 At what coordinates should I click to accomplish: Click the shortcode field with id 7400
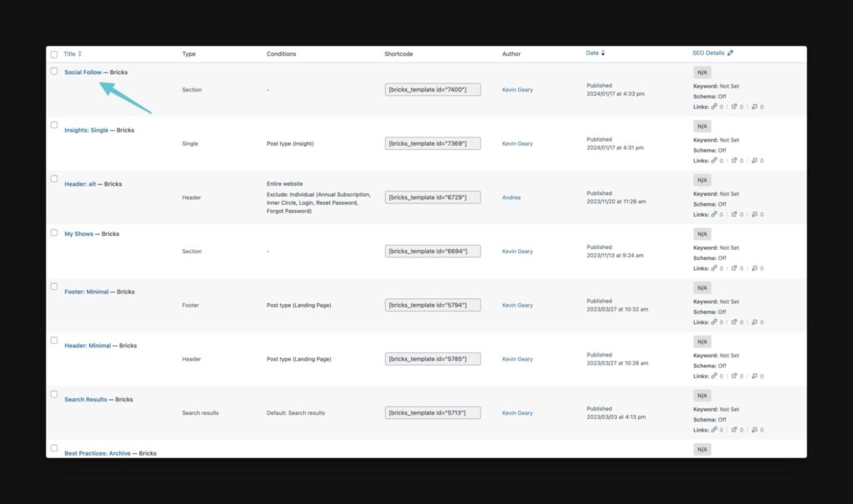pos(432,89)
